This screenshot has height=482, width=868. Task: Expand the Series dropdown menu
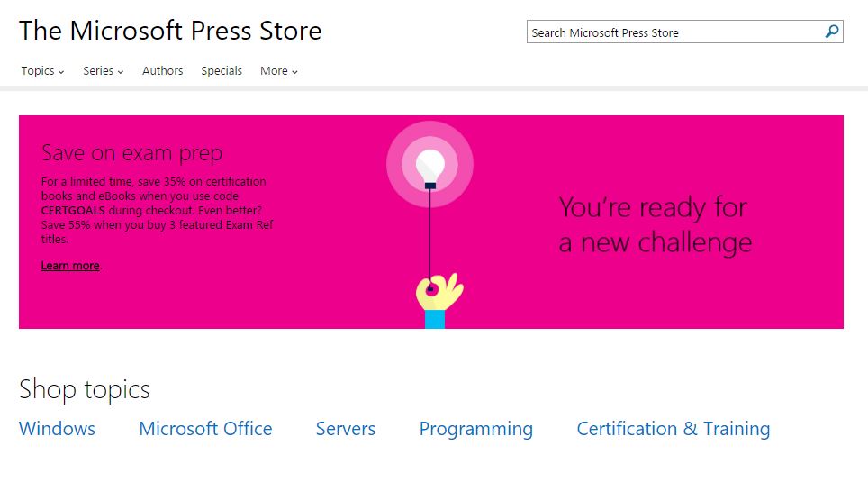click(x=103, y=71)
